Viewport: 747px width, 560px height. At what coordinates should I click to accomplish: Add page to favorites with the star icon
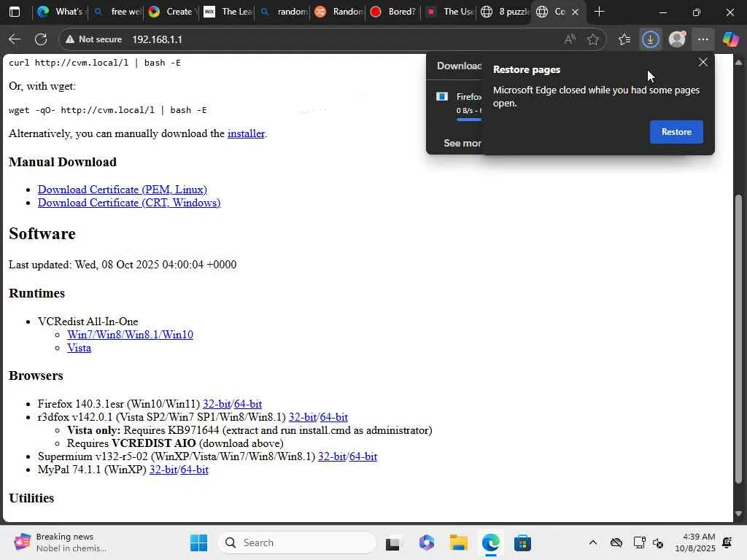[592, 39]
